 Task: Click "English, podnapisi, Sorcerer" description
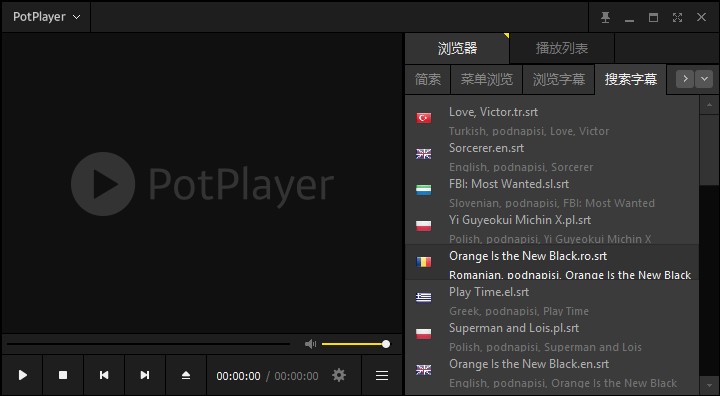[521, 167]
